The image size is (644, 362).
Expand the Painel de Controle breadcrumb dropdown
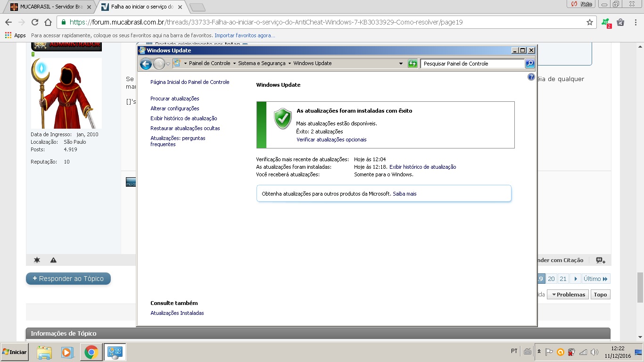point(234,64)
